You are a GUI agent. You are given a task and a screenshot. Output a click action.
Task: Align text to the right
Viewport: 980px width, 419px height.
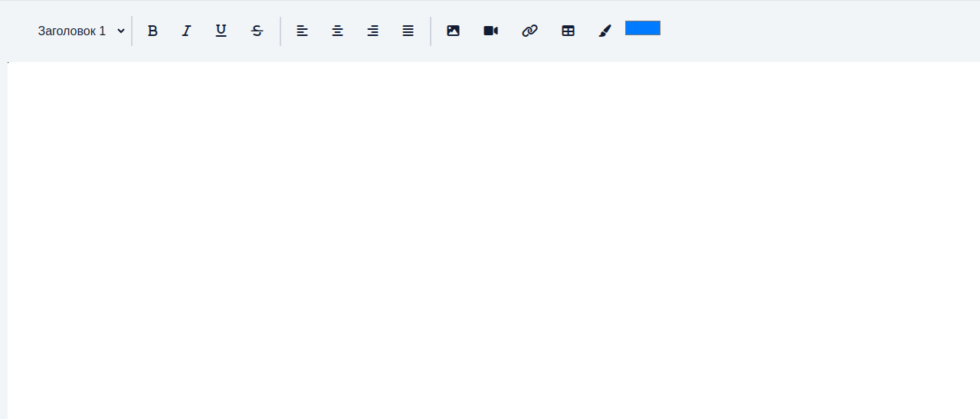372,31
